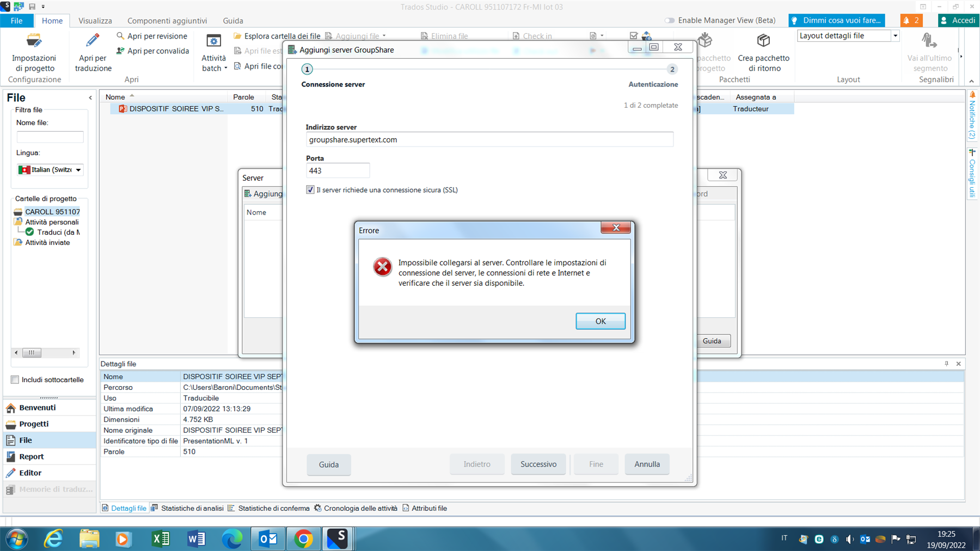
Task: Go to Progetti view
Action: pyautogui.click(x=50, y=424)
